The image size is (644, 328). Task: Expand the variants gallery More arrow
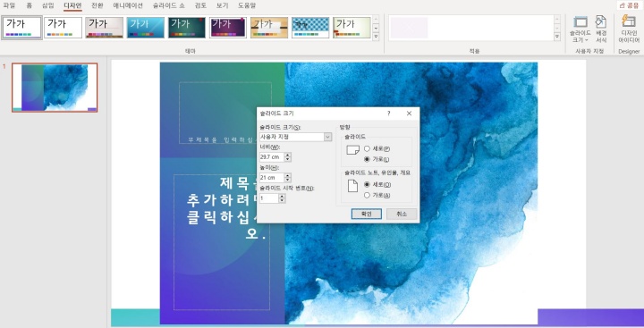coord(557,37)
